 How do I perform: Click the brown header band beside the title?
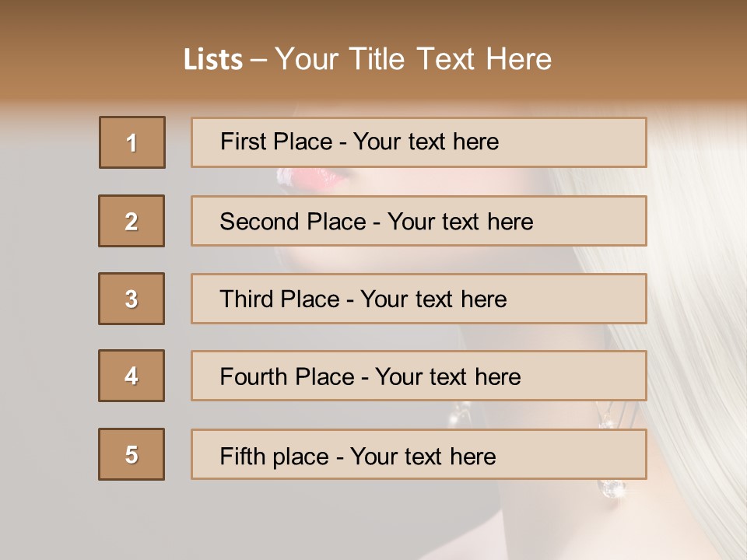click(648, 52)
